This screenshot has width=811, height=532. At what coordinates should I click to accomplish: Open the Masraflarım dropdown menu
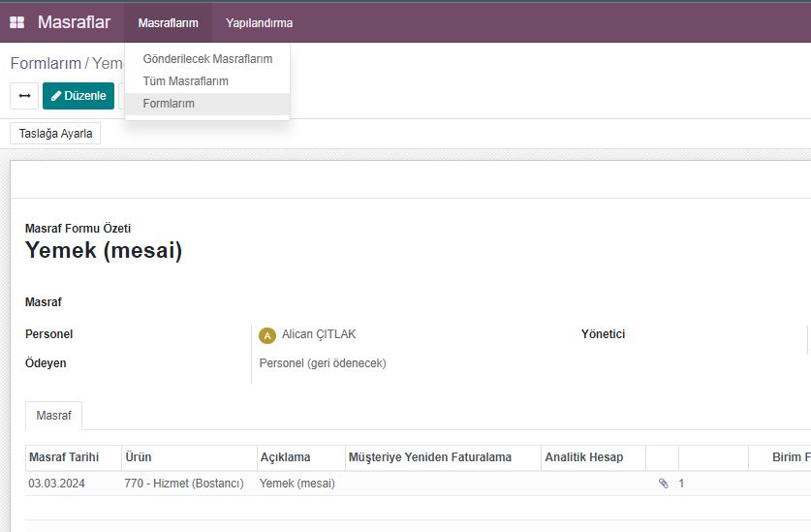168,22
